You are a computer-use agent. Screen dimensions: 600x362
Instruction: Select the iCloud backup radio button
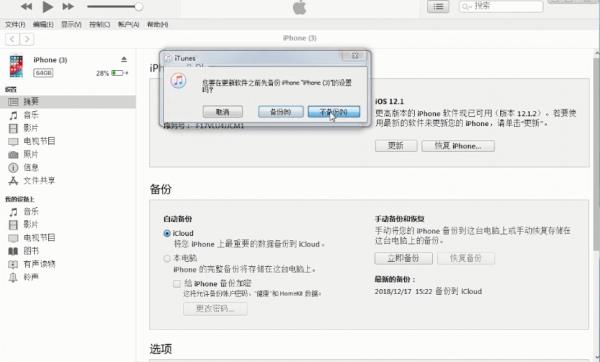(x=167, y=233)
